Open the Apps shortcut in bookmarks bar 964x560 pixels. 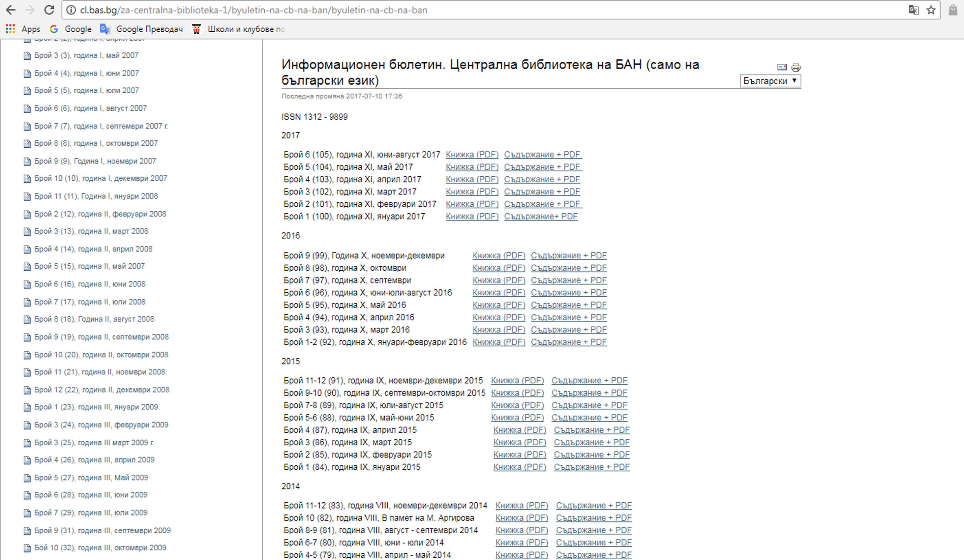[x=23, y=29]
